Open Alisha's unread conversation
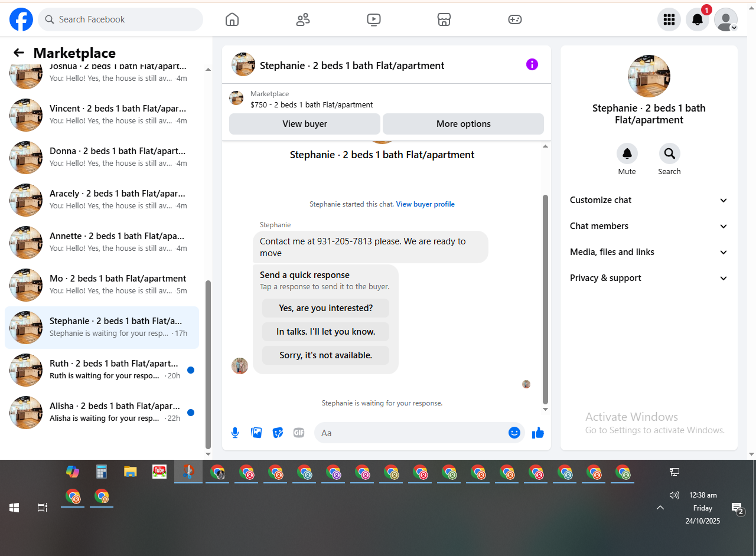Image resolution: width=756 pixels, height=556 pixels. 102,413
